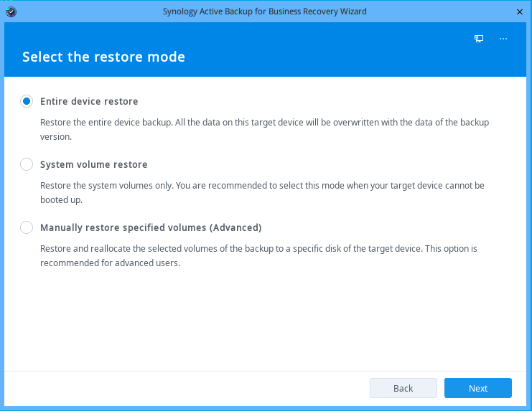Viewport: 532px width, 411px height.
Task: Click the description starting 'Restore the system volumes only'
Action: [262, 192]
